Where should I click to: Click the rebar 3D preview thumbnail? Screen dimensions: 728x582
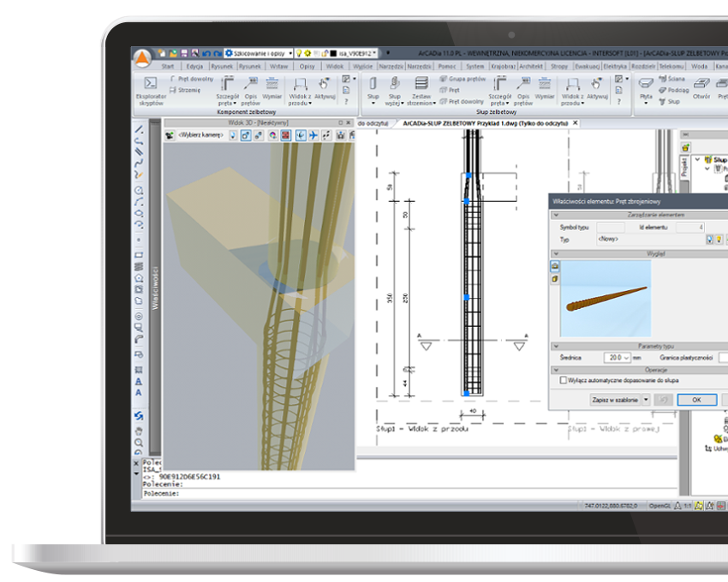(606, 299)
